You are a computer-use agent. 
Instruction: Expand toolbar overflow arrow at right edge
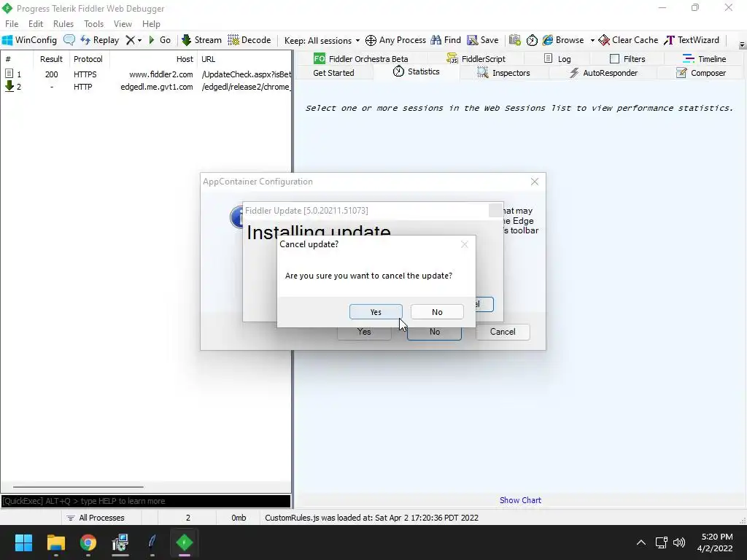point(742,45)
